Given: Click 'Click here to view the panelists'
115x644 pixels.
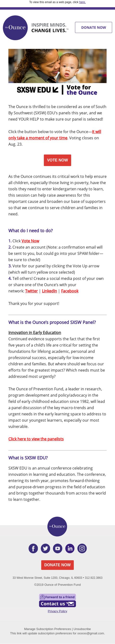Looking at the screenshot, I should pos(36,439).
